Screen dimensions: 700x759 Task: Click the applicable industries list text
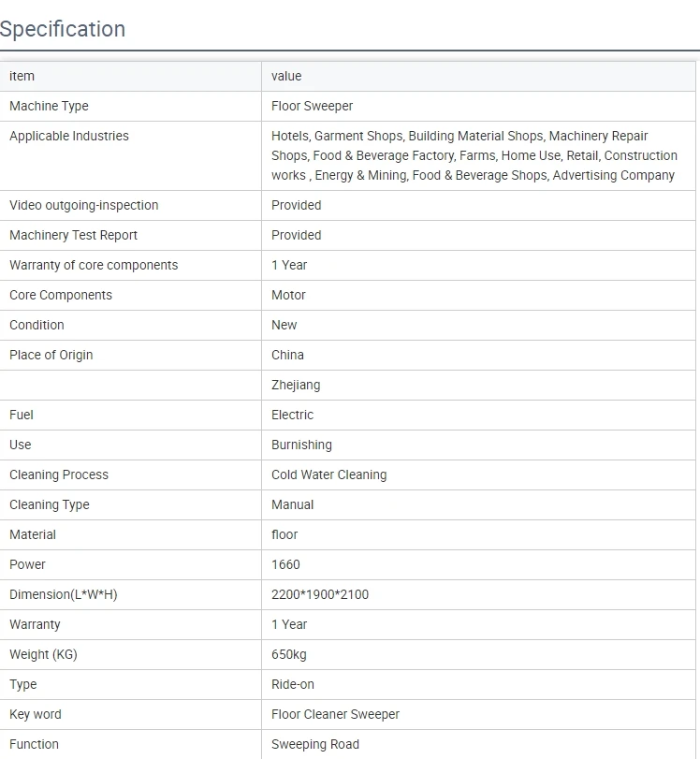pyautogui.click(x=474, y=155)
